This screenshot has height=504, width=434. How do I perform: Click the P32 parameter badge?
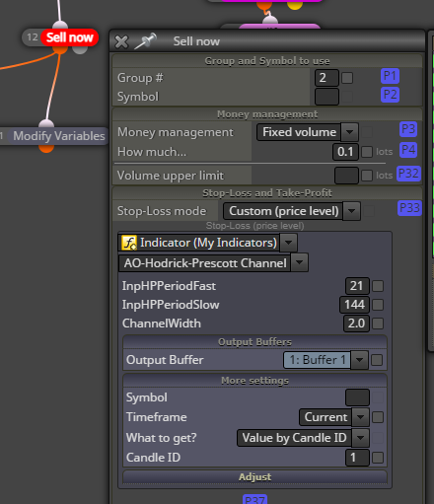[408, 174]
